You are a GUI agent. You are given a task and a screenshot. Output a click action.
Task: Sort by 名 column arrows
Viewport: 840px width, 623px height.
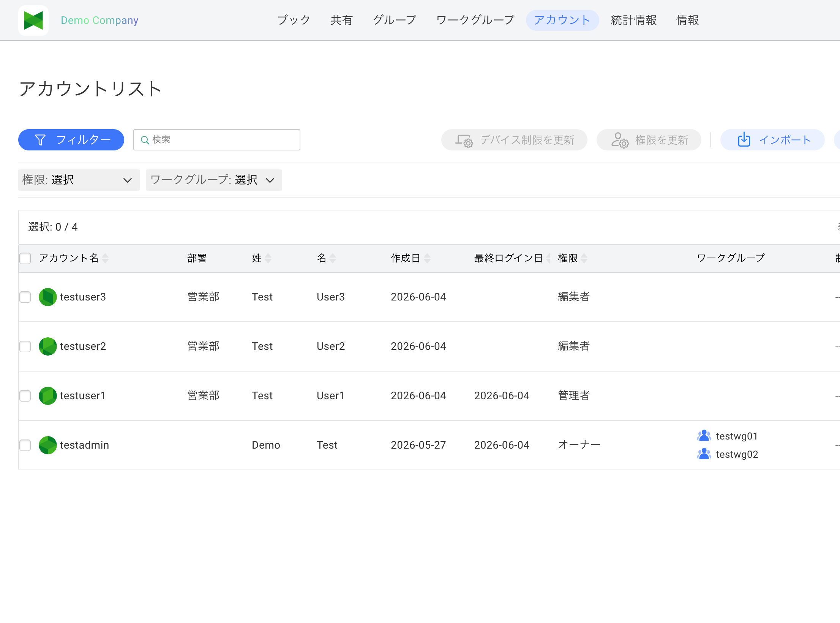(x=333, y=258)
